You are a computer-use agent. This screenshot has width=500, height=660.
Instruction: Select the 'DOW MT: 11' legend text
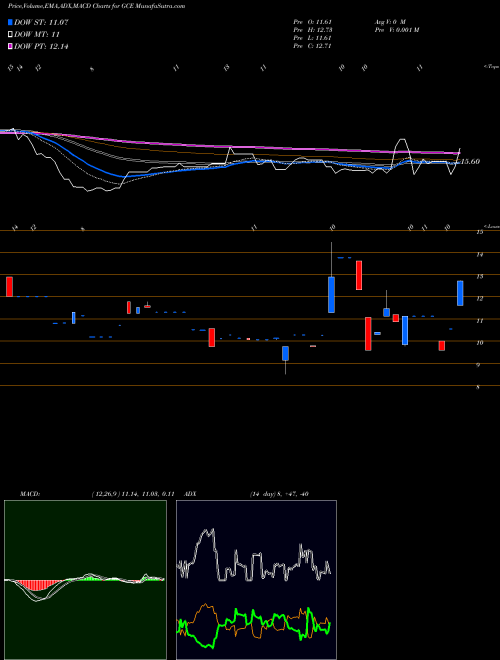click(x=37, y=35)
